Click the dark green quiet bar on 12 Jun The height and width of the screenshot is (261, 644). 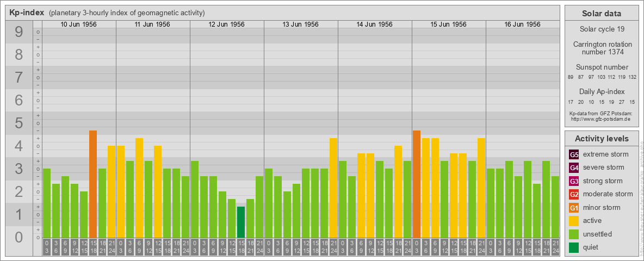tap(241, 222)
